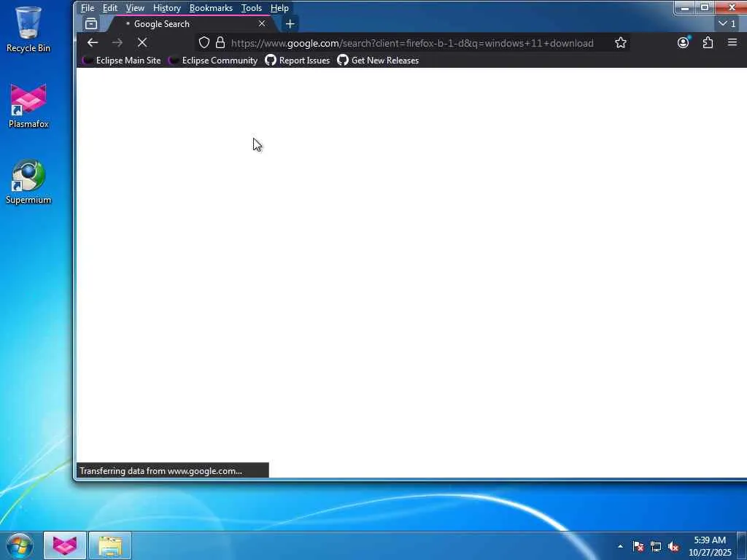This screenshot has height=560, width=747.
Task: Click the Show desktop strip
Action: [x=742, y=545]
